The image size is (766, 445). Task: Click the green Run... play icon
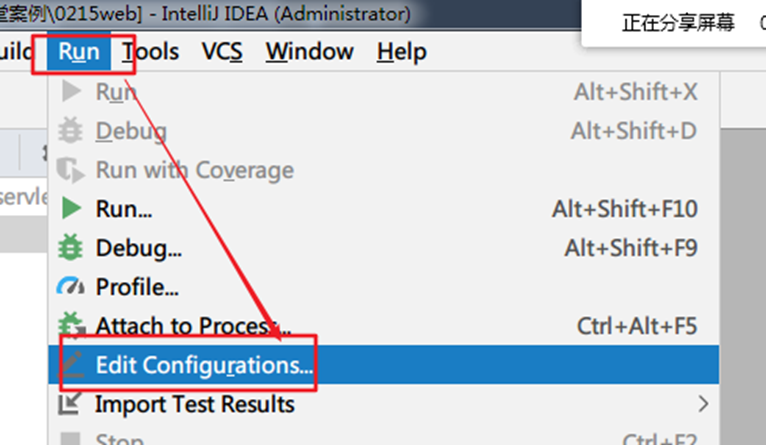[x=71, y=209]
